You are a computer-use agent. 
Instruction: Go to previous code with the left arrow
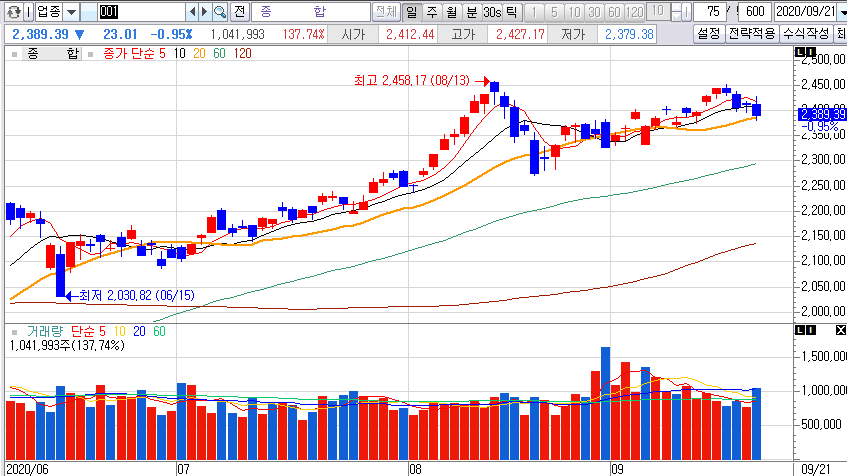coord(192,11)
